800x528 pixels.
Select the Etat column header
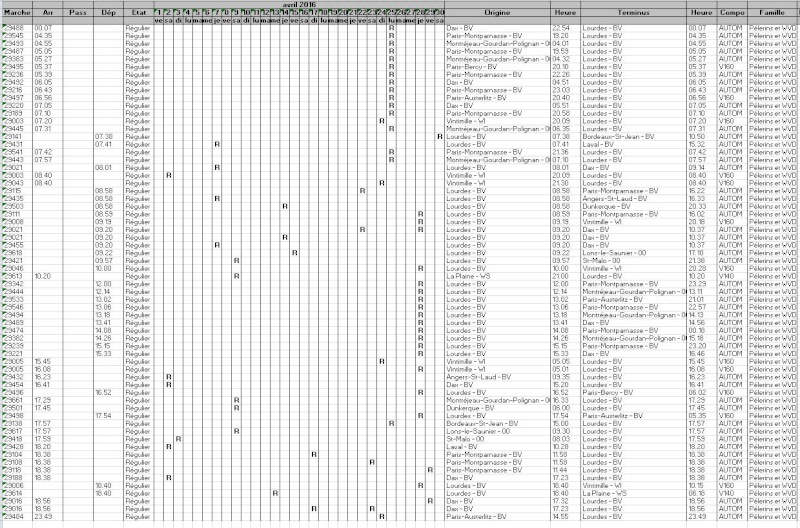tap(138, 12)
